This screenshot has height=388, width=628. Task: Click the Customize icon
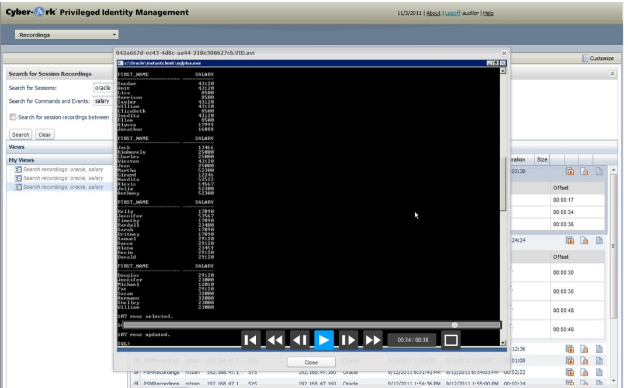(585, 58)
